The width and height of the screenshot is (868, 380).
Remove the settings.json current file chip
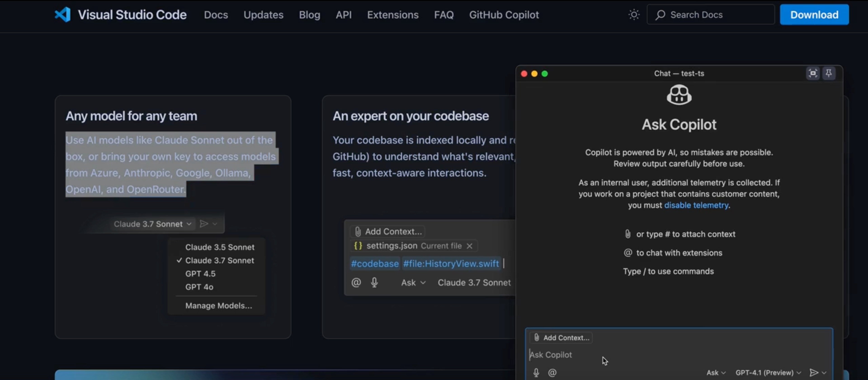(x=469, y=246)
